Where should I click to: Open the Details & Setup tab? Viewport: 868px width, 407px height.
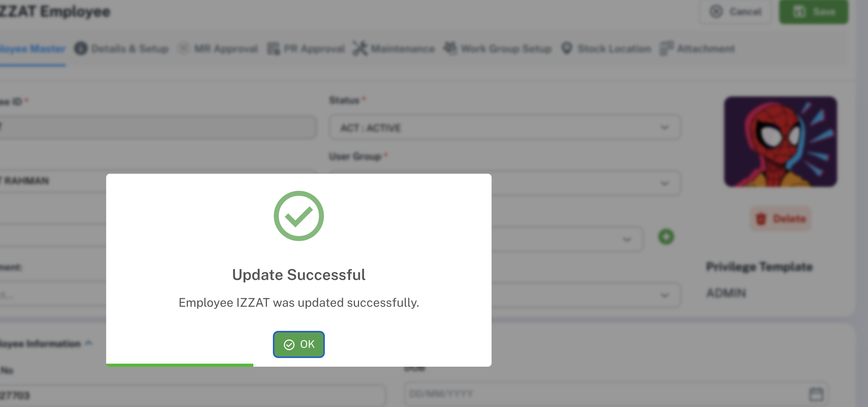122,49
